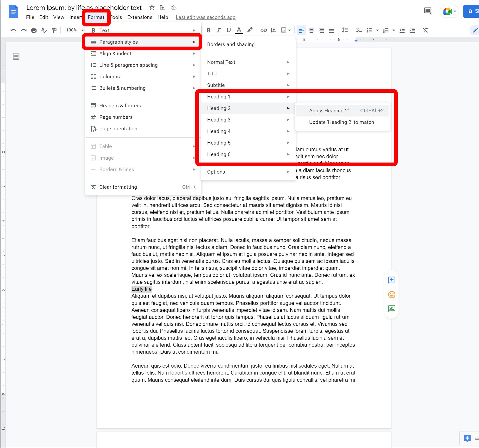Viewport: 479px width, 448px height.
Task: Expand the Heading 3 submenu
Action: [x=248, y=120]
